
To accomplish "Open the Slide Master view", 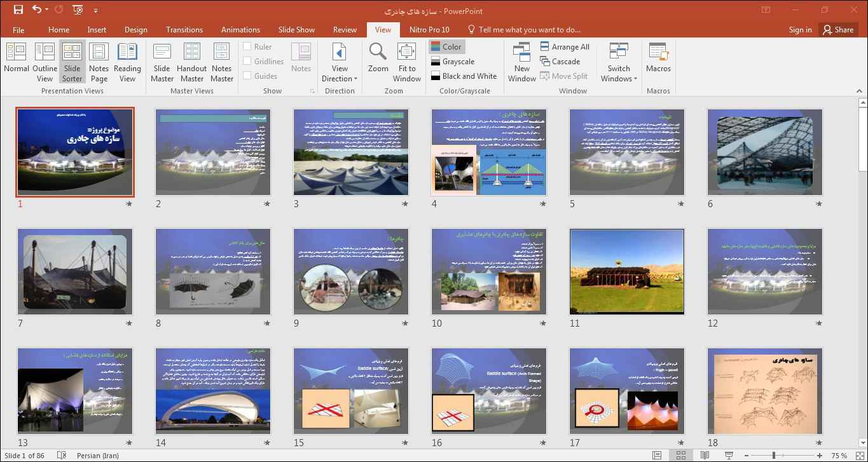I will tap(162, 60).
